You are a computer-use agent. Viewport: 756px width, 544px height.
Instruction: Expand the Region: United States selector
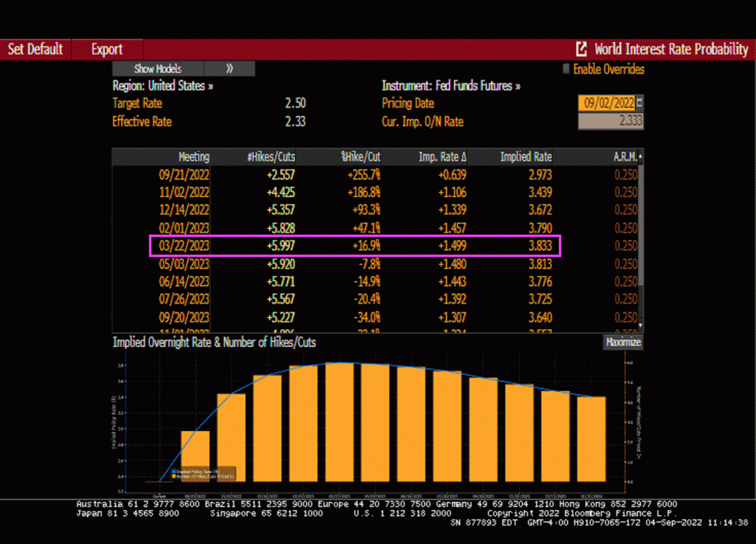[x=163, y=86]
